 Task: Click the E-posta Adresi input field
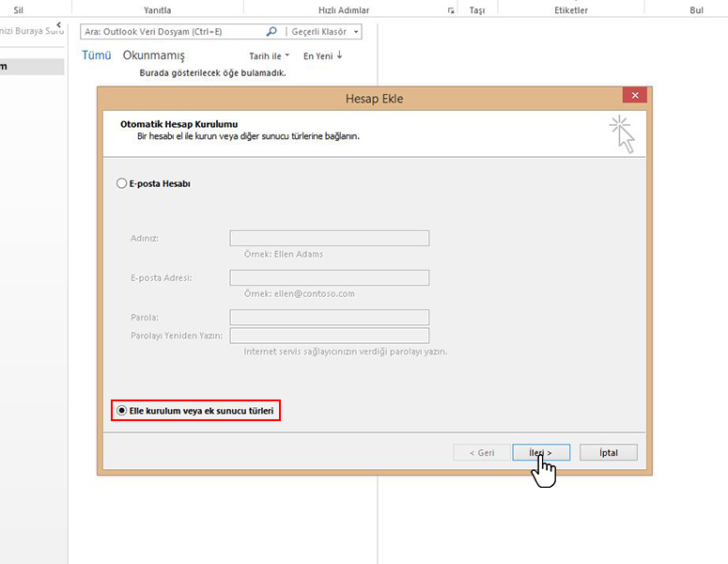(329, 278)
